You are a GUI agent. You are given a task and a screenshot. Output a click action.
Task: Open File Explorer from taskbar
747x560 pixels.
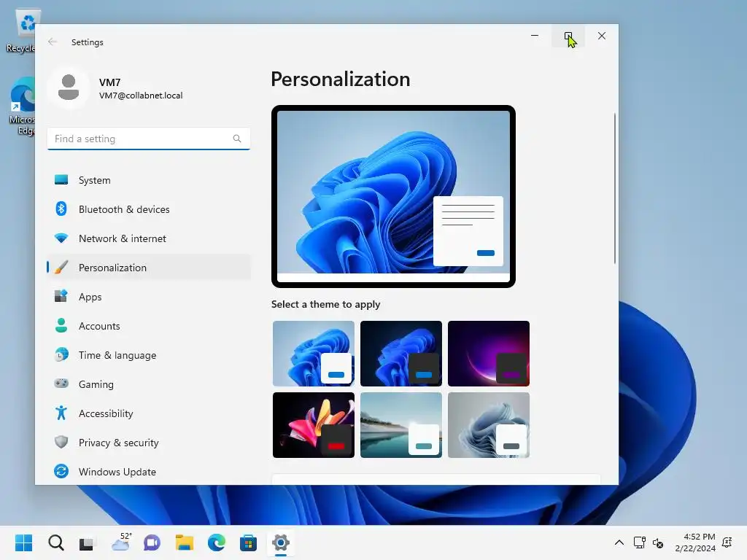(x=185, y=542)
